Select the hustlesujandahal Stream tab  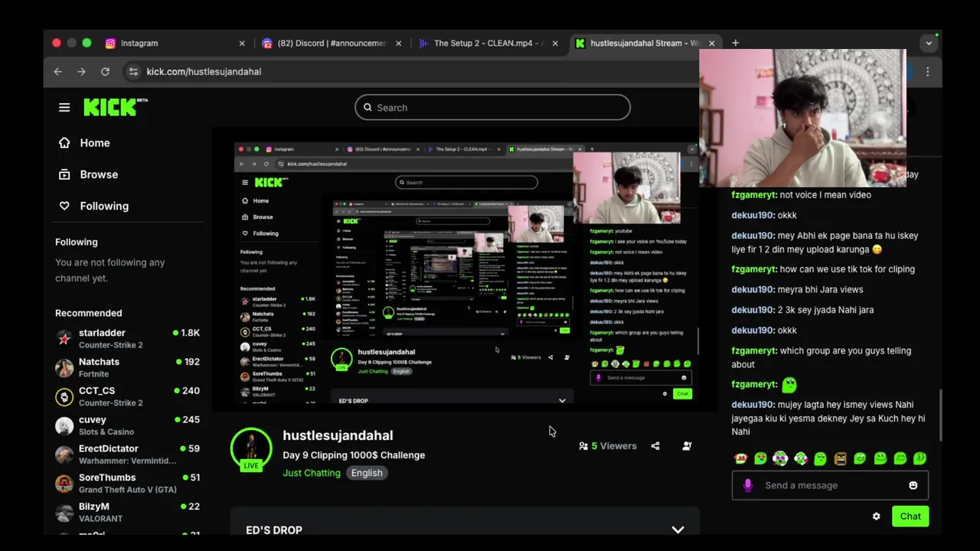[645, 43]
